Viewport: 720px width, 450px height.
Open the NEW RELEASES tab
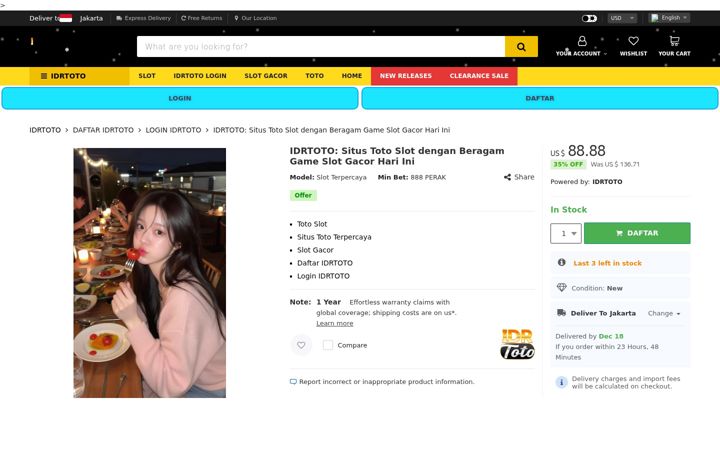coord(406,76)
